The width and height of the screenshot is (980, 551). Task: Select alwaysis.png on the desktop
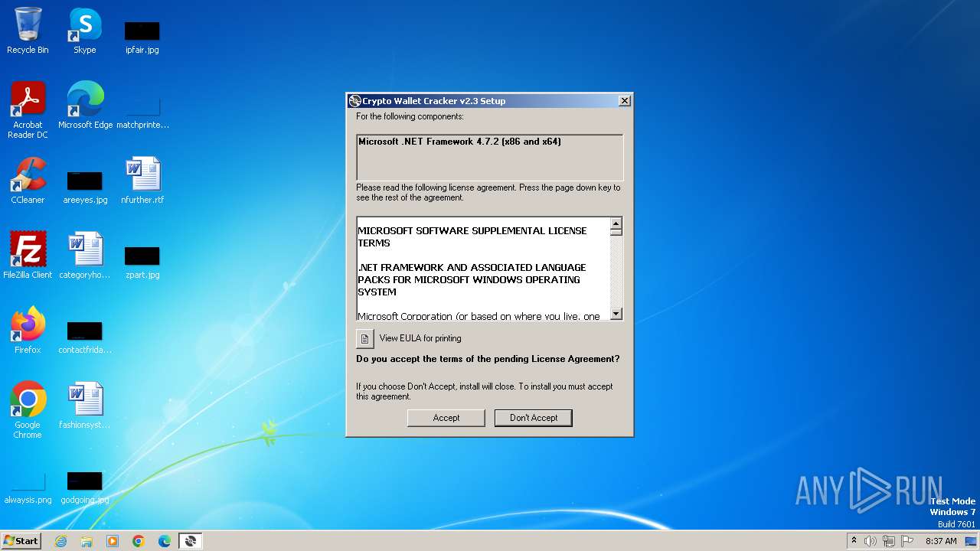point(28,487)
